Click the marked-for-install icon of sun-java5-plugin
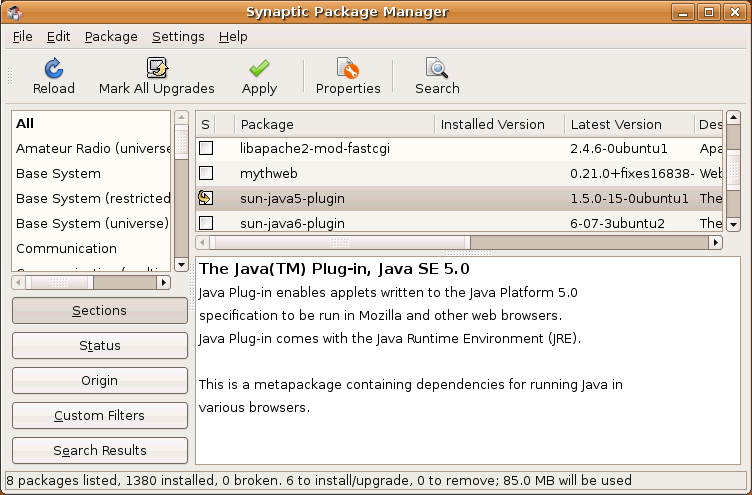 (206, 198)
